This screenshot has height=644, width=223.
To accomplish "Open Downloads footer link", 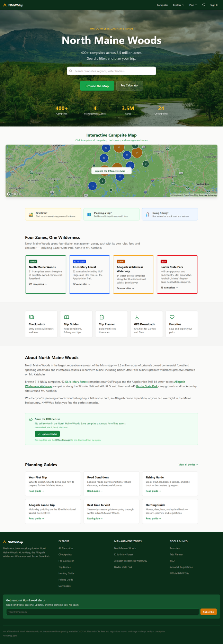I will coord(65,586).
